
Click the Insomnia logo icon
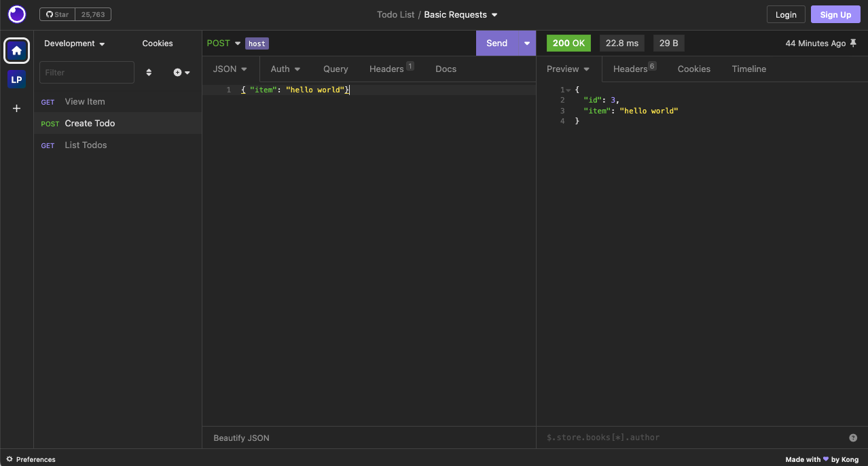(17, 14)
